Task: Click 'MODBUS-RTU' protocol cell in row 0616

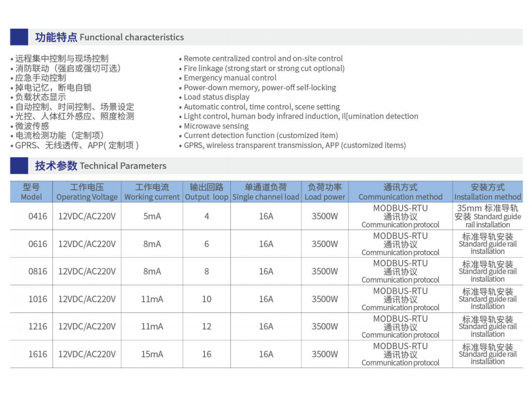Action: (x=401, y=244)
